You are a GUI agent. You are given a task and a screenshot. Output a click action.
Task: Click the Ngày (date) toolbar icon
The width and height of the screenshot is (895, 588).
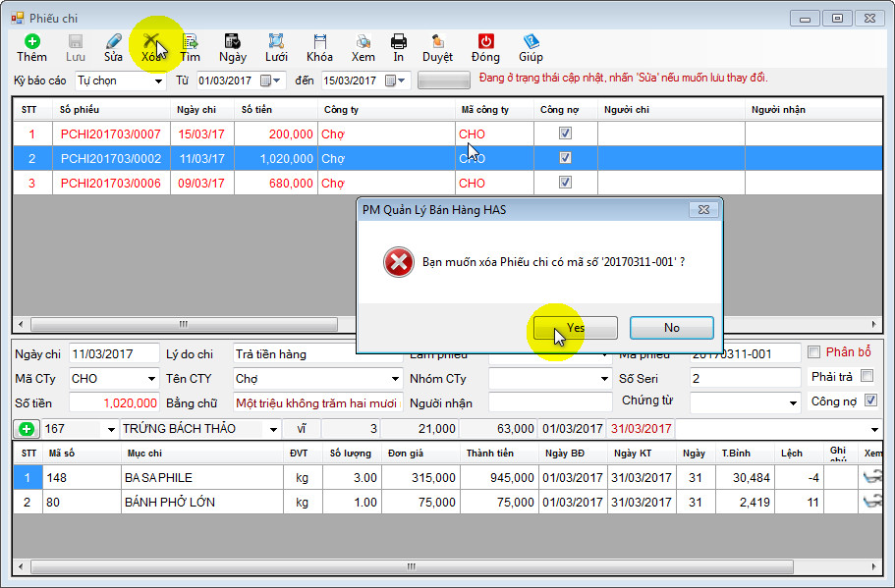coord(232,41)
